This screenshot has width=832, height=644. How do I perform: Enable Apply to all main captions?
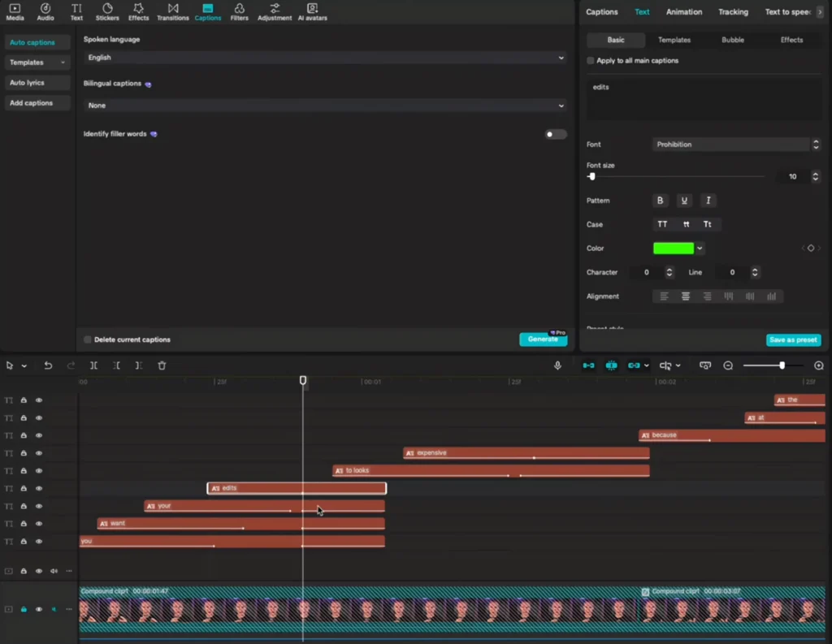[x=591, y=61]
